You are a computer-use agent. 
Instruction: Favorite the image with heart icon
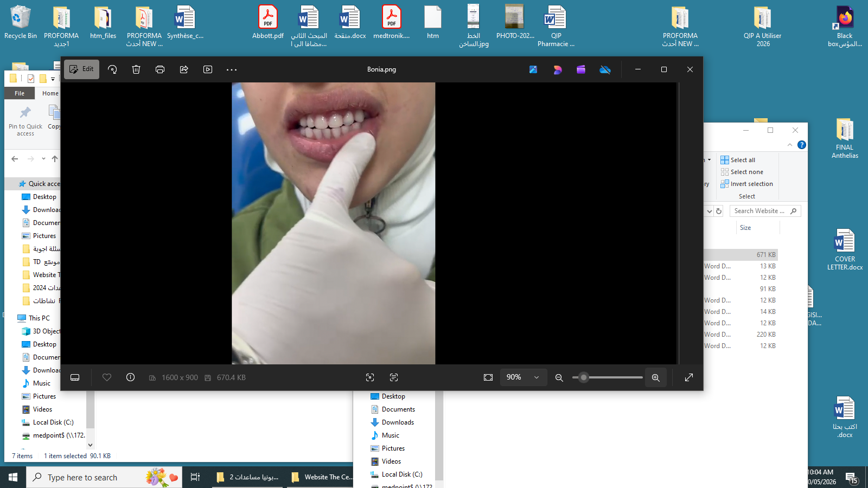(x=107, y=377)
